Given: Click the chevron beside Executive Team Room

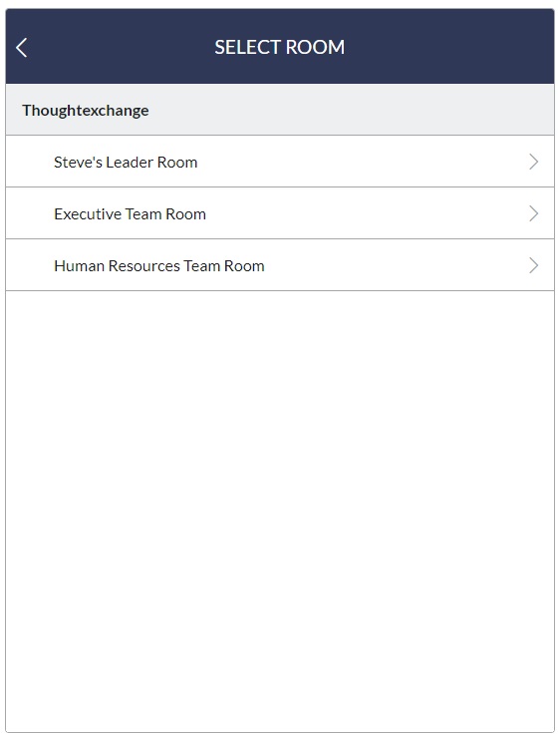Looking at the screenshot, I should [x=533, y=213].
